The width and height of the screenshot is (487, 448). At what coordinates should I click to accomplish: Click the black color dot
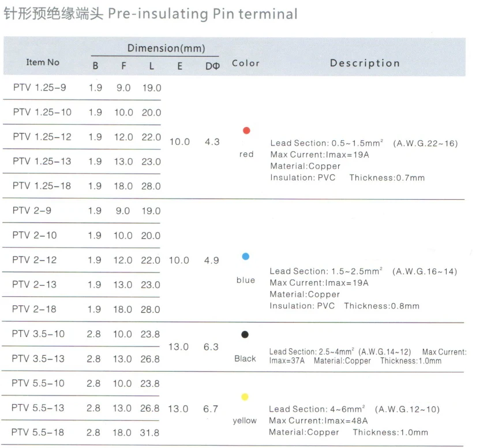(245, 334)
